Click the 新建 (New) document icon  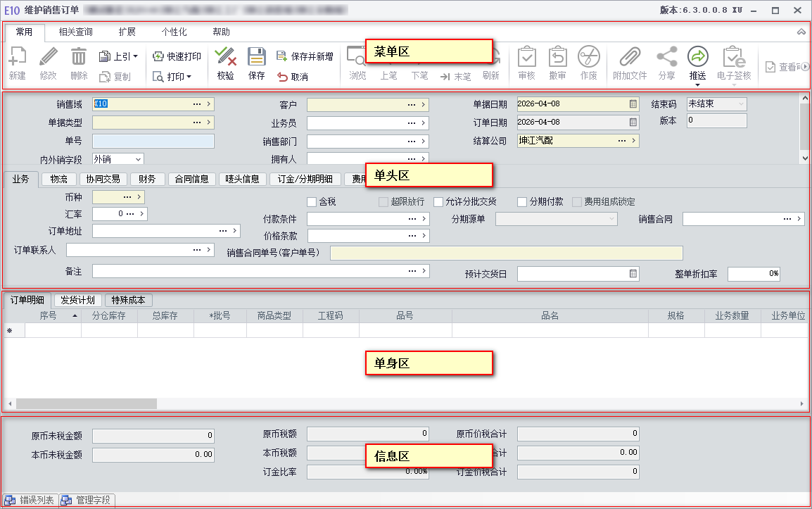pos(17,57)
